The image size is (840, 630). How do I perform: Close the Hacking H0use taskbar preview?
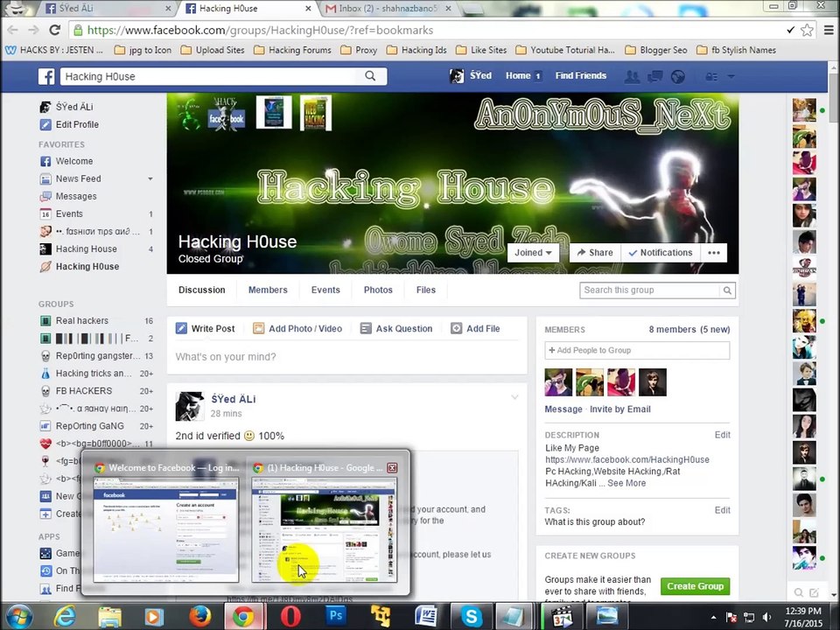coord(392,467)
